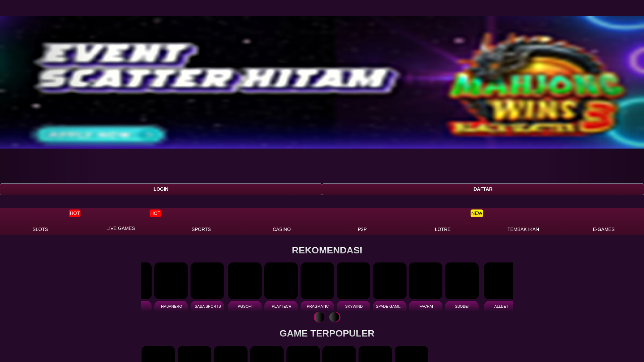644x362 pixels.
Task: Click the HOT badge above SLOTS
Action: pyautogui.click(x=75, y=213)
